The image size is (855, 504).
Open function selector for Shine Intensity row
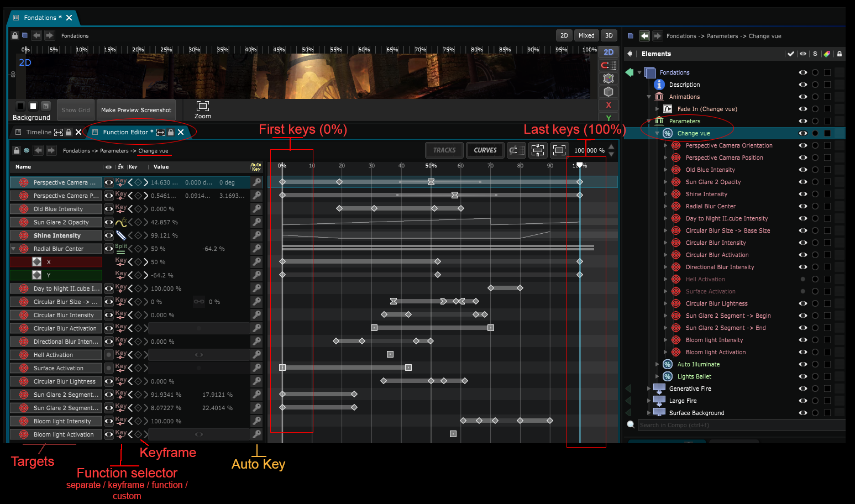[121, 235]
